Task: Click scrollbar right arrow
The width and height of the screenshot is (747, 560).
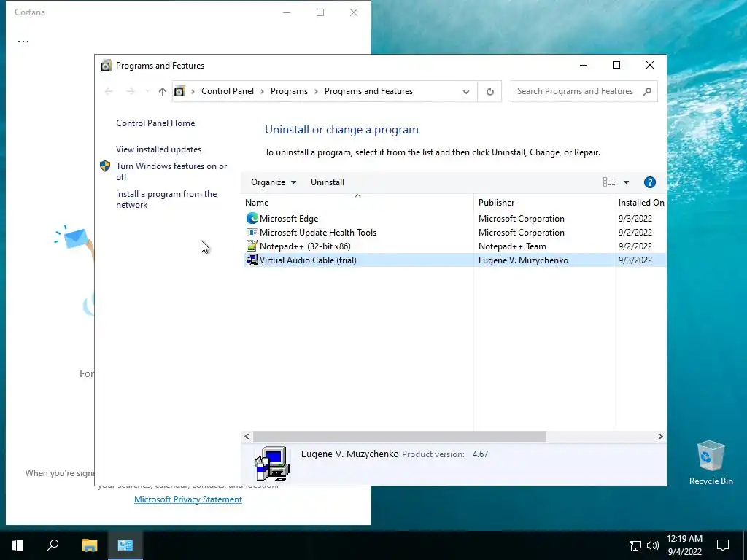Action: (x=660, y=436)
